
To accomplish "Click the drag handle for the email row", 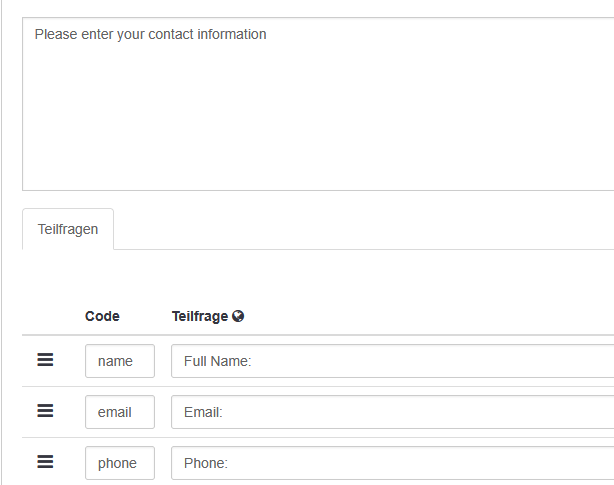I will point(45,411).
